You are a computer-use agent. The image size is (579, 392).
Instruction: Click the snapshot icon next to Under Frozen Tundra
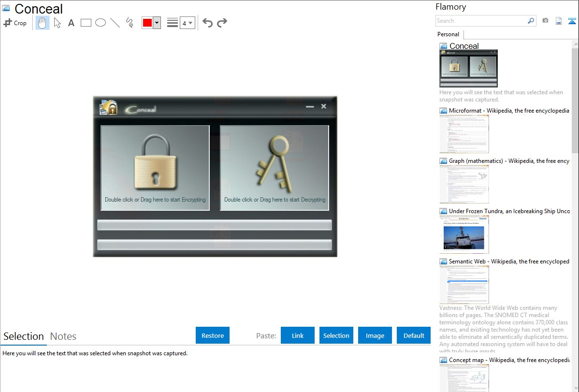coord(444,211)
